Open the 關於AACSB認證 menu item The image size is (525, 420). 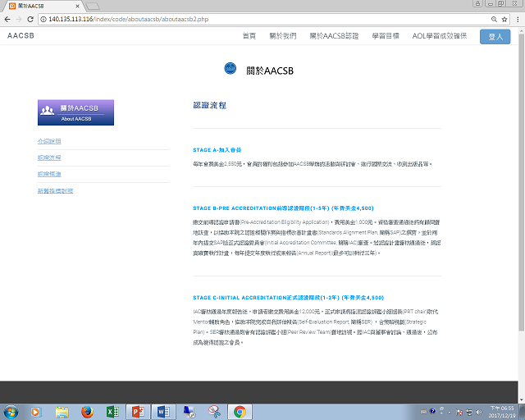coord(334,36)
